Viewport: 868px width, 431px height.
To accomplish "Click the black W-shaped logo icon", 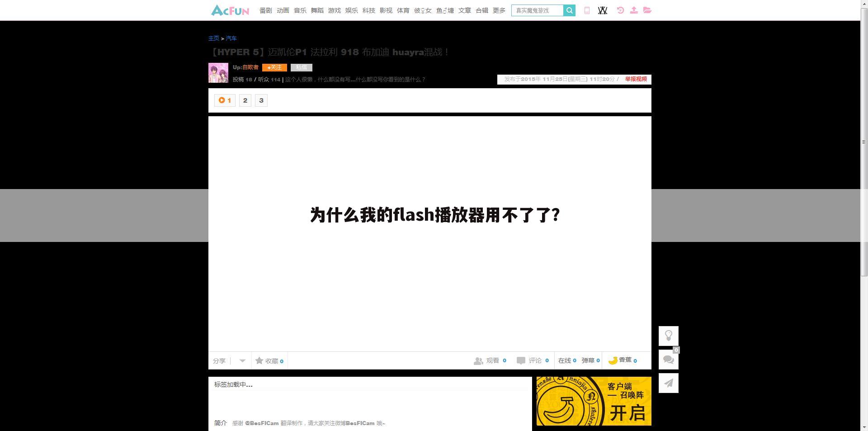I will [x=603, y=10].
